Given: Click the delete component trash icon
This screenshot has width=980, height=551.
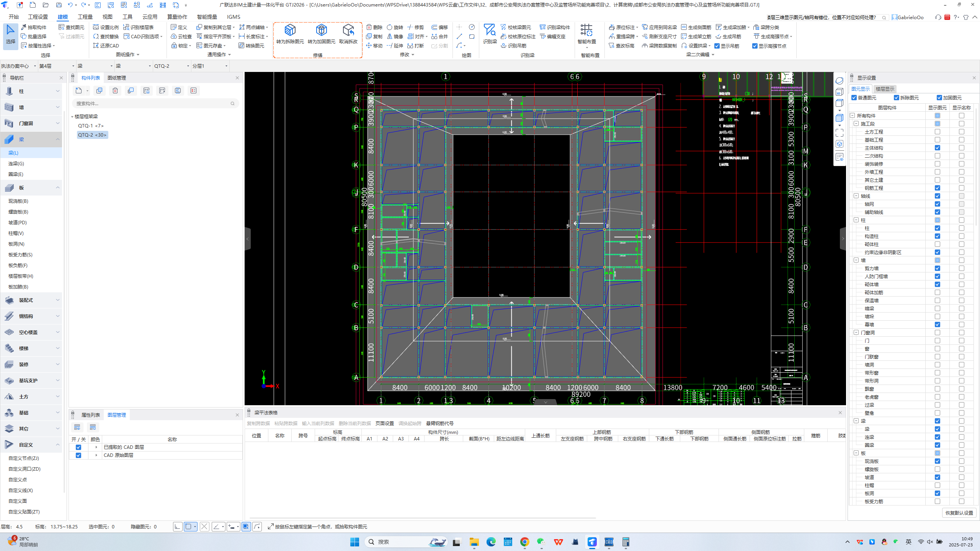Looking at the screenshot, I should tap(115, 91).
